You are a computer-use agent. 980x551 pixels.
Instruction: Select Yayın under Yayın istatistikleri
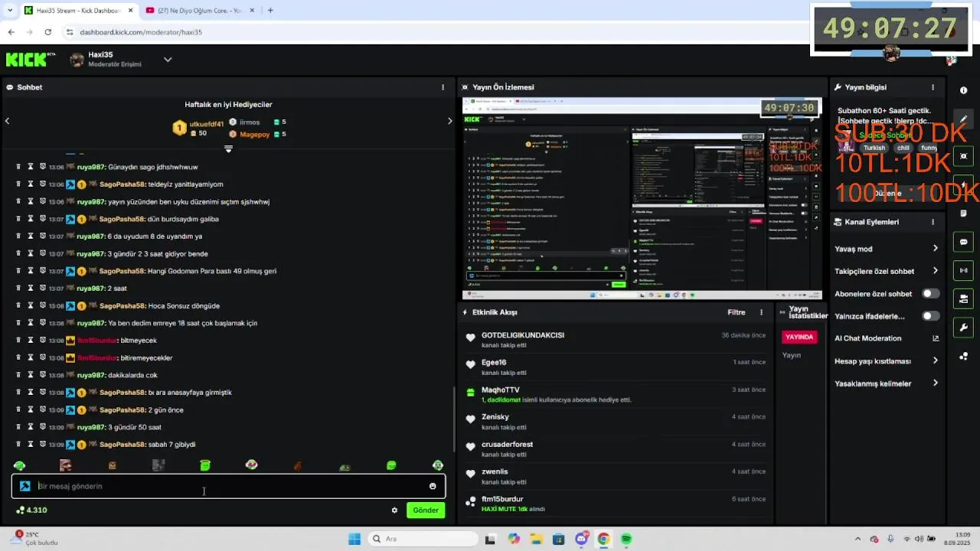[791, 355]
